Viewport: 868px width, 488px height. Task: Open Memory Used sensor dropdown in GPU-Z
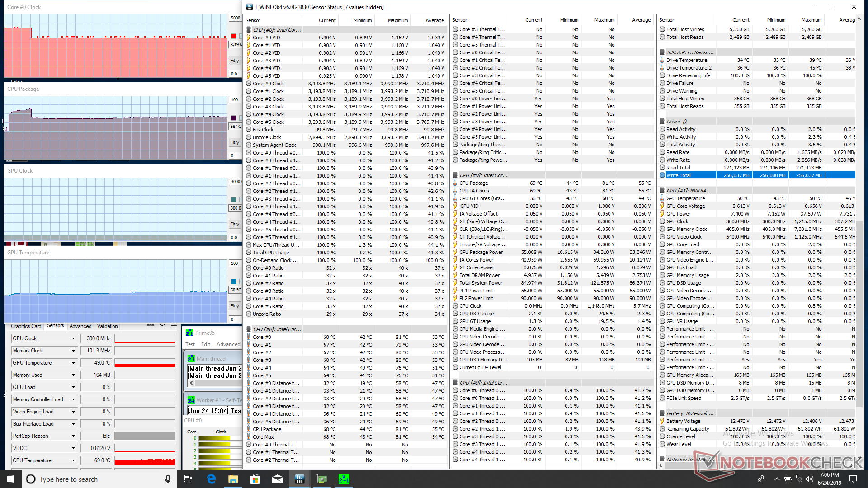[x=73, y=375]
